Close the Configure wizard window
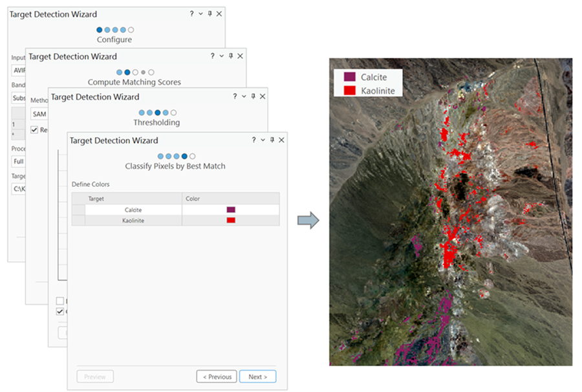Image resolution: width=582 pixels, height=392 pixels. point(219,14)
